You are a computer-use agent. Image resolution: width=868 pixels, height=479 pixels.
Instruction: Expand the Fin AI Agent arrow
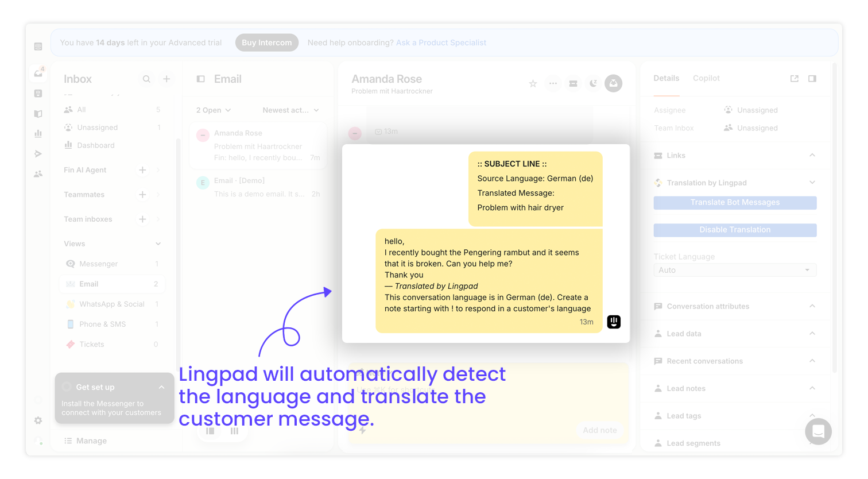tap(158, 170)
